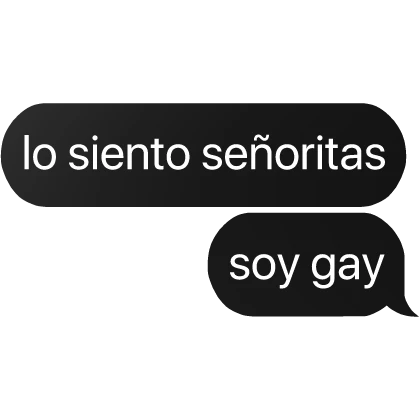Screen dimensions: 420x420
Task: Click the final 'y' in 'soy gay' text
Action: (x=373, y=270)
